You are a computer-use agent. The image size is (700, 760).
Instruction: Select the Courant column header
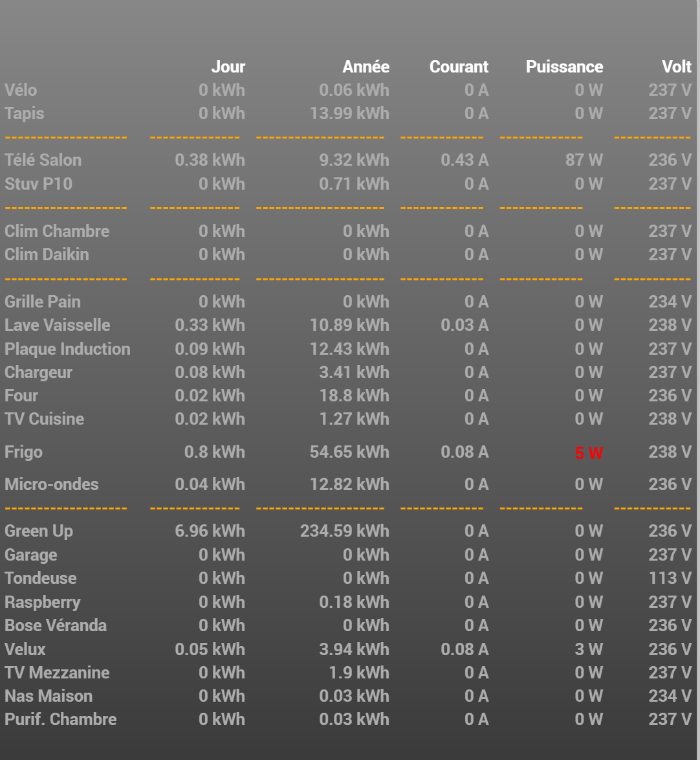459,67
